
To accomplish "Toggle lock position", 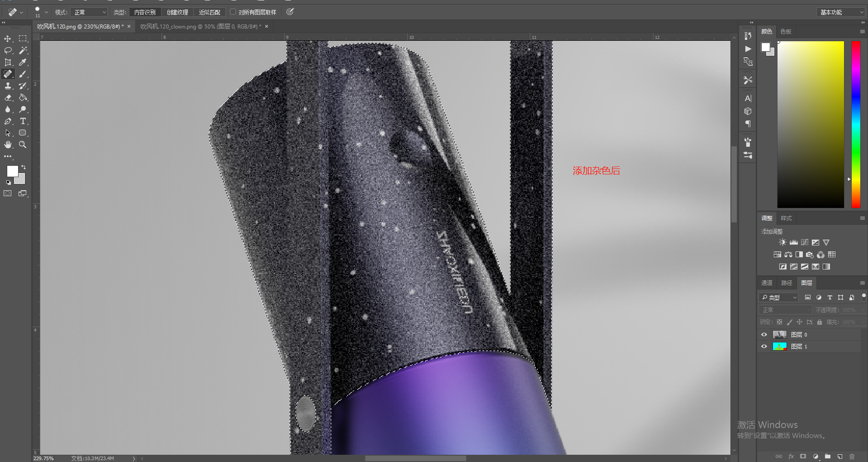I will point(800,322).
